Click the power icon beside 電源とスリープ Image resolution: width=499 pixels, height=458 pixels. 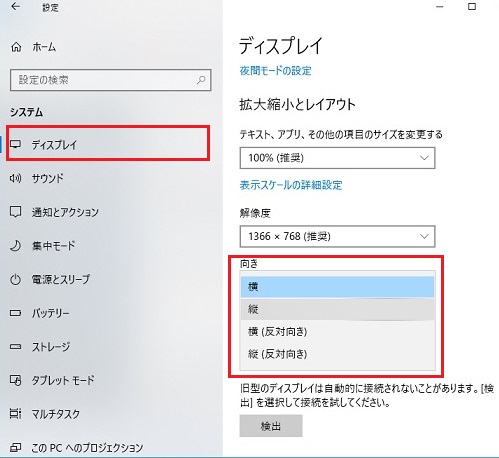[x=15, y=280]
